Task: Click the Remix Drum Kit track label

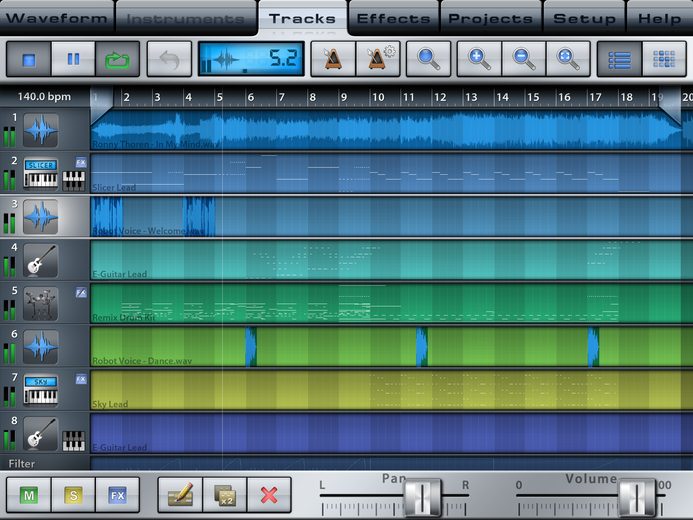Action: coord(124,317)
